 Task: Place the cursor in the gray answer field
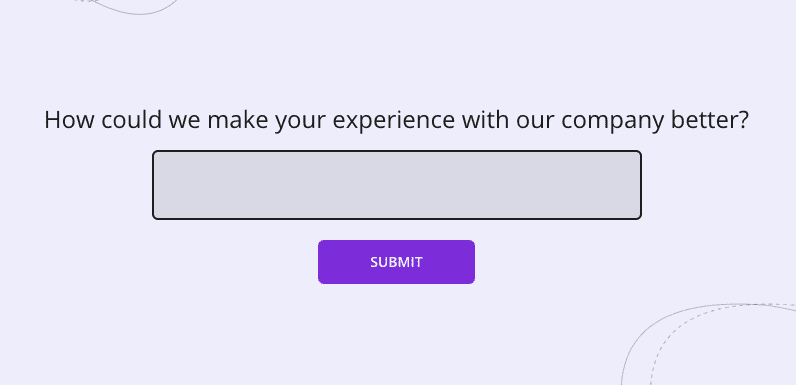point(397,185)
